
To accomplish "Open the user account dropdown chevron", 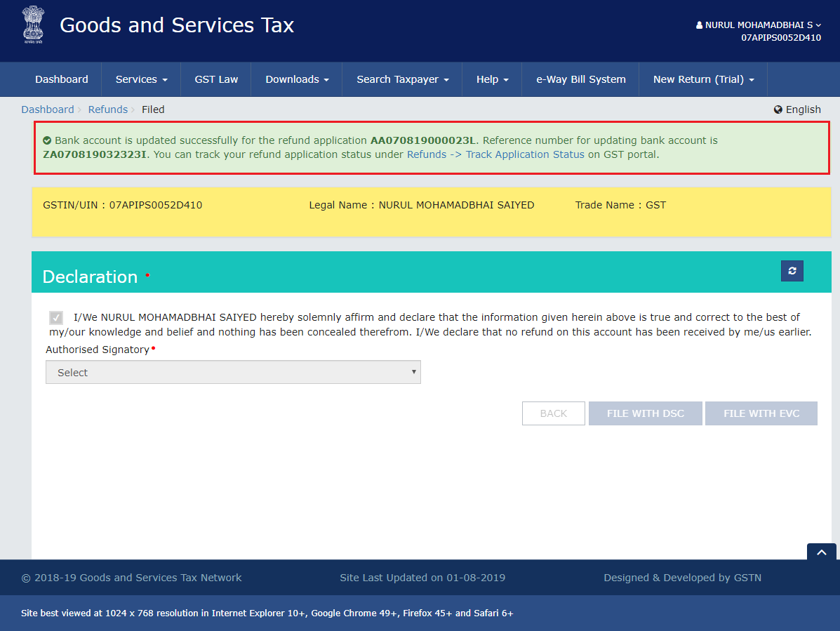I will 818,25.
